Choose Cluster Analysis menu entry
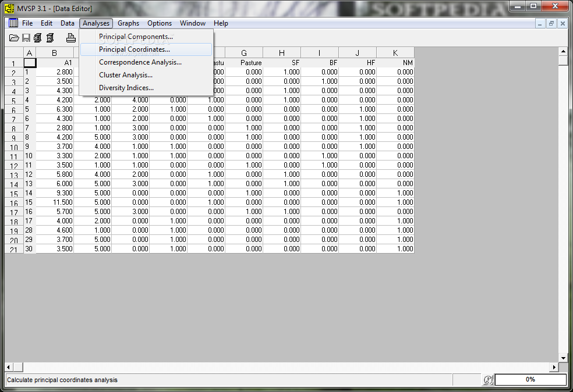 point(146,75)
